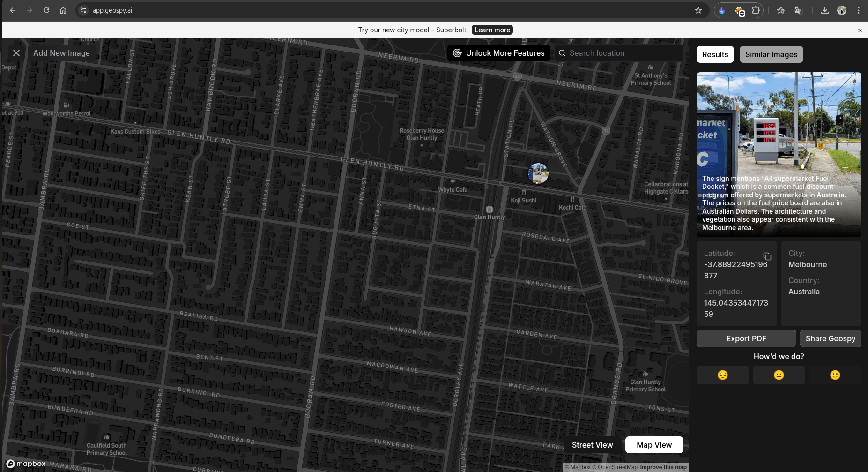Select the latitude value text

pos(735,270)
